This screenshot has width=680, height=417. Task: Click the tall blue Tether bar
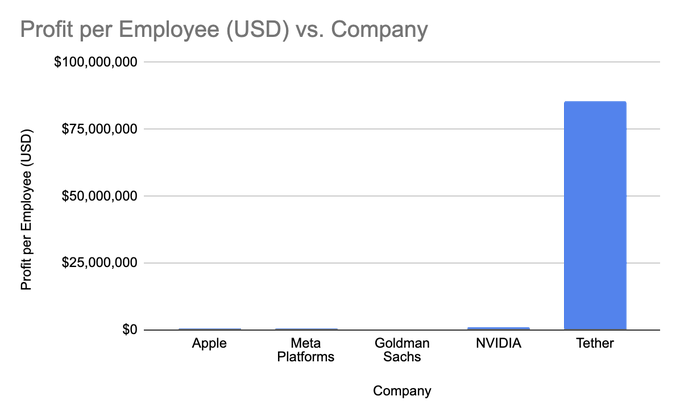pos(595,215)
